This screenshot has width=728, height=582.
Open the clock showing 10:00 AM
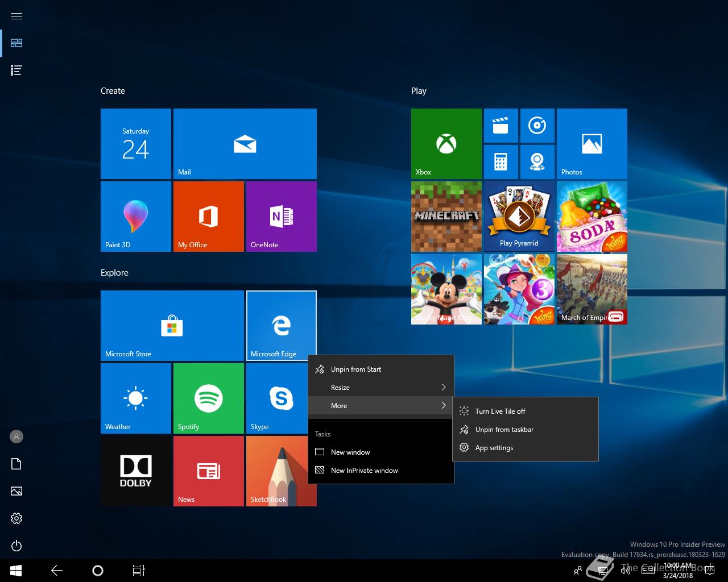click(x=678, y=570)
